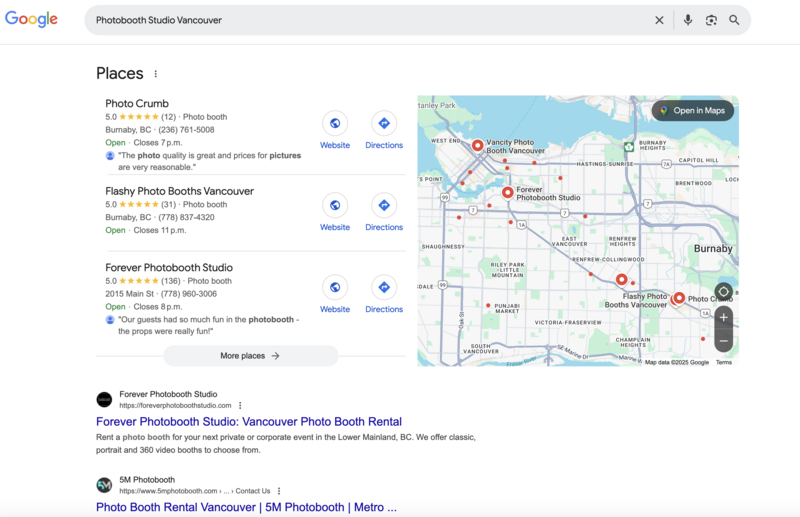Submit search with magnifier icon

pyautogui.click(x=734, y=20)
